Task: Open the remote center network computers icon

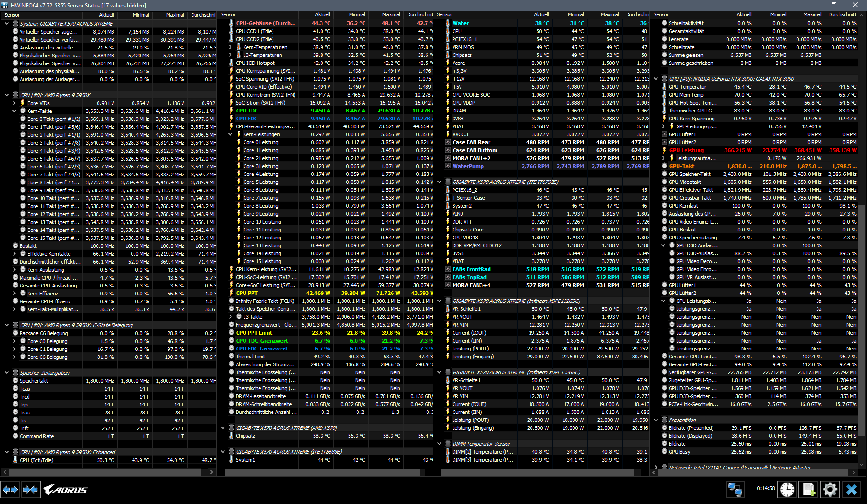Action: (x=735, y=490)
